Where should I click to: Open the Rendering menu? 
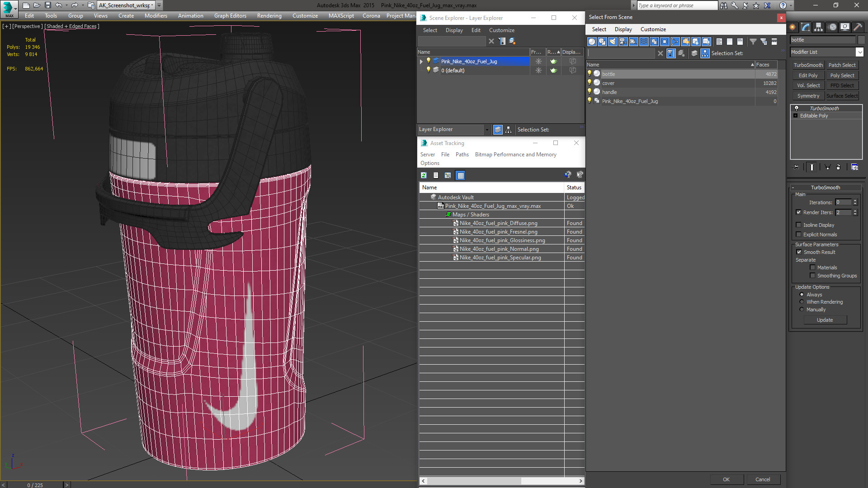(269, 16)
